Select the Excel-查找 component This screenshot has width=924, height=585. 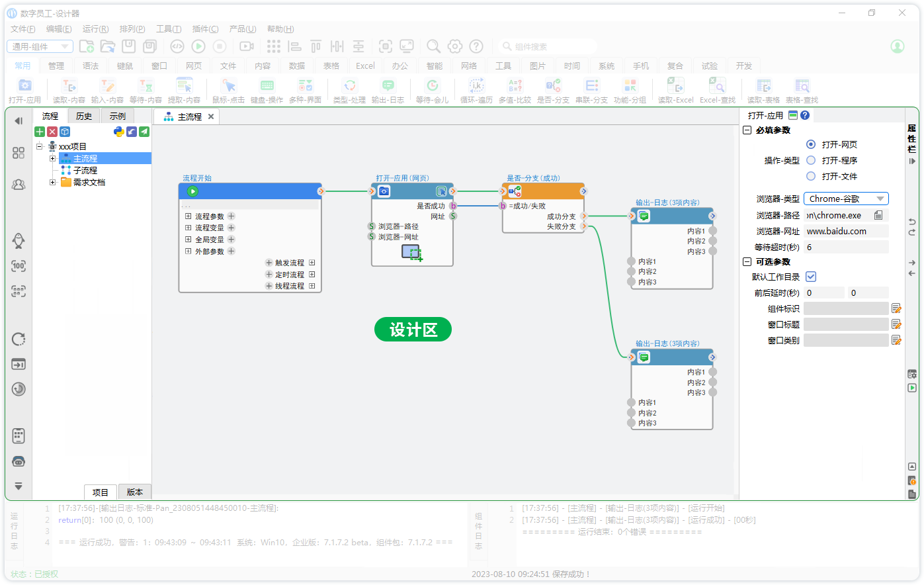[718, 90]
